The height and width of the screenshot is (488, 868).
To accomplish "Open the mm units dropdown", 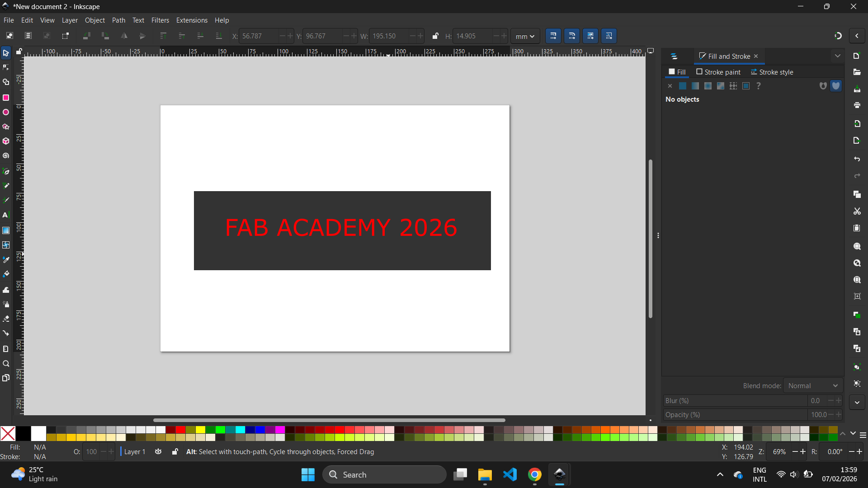I will [525, 36].
